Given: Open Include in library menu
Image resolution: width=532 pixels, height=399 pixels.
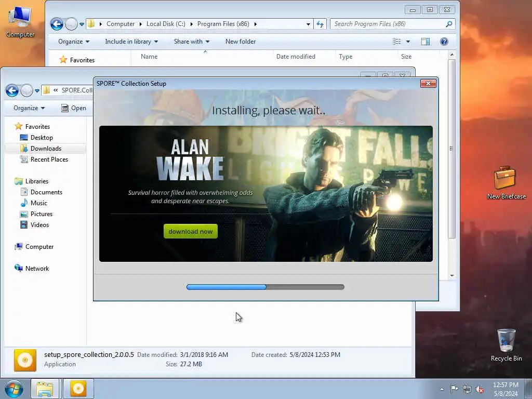Looking at the screenshot, I should (131, 42).
